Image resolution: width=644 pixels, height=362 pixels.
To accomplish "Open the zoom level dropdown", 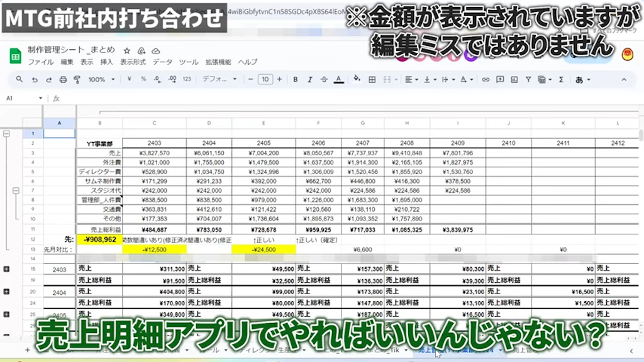I will (x=104, y=80).
